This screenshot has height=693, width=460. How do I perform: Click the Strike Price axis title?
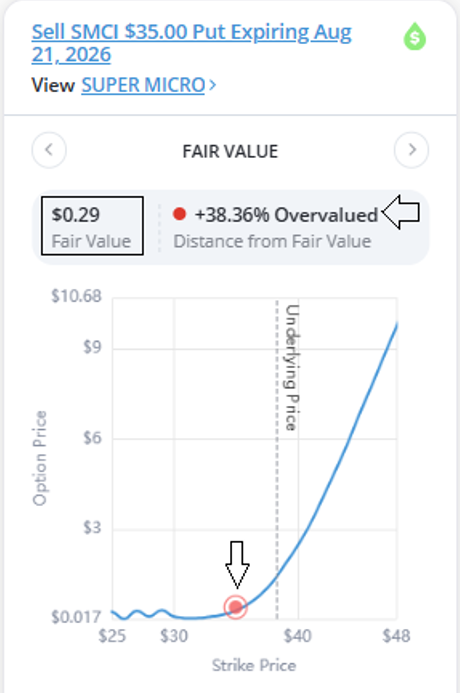click(254, 665)
